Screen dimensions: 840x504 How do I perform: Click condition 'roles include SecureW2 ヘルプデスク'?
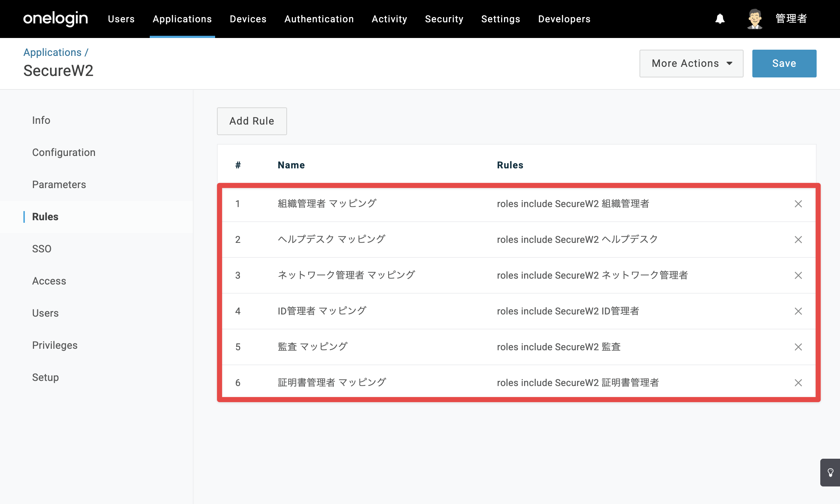(577, 240)
